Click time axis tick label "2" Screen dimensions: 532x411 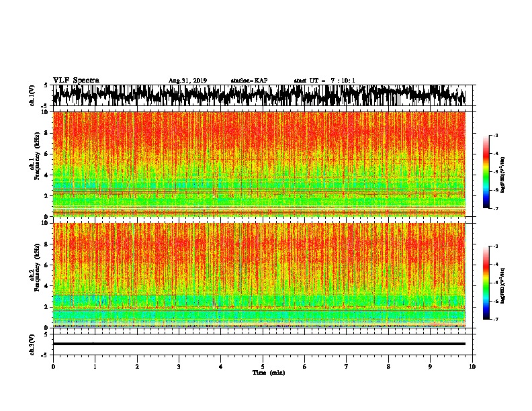coord(137,367)
